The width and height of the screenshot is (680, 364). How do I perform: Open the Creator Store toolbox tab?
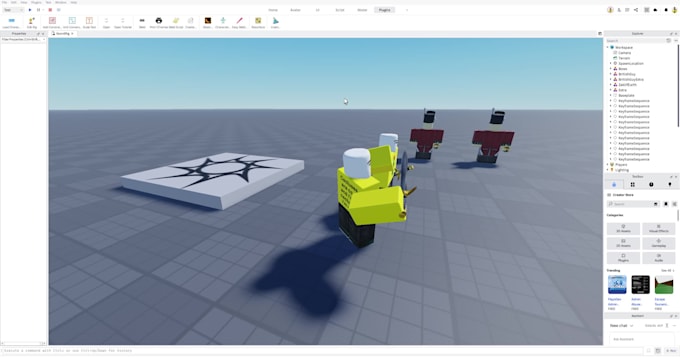614,185
